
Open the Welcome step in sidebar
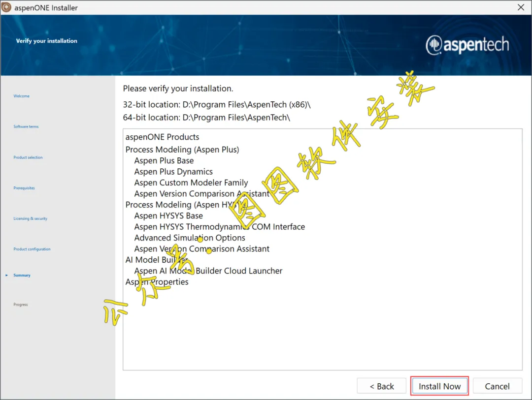(21, 96)
